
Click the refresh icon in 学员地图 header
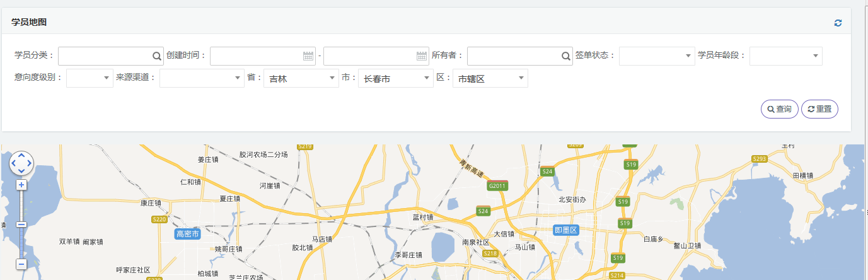pyautogui.click(x=838, y=23)
